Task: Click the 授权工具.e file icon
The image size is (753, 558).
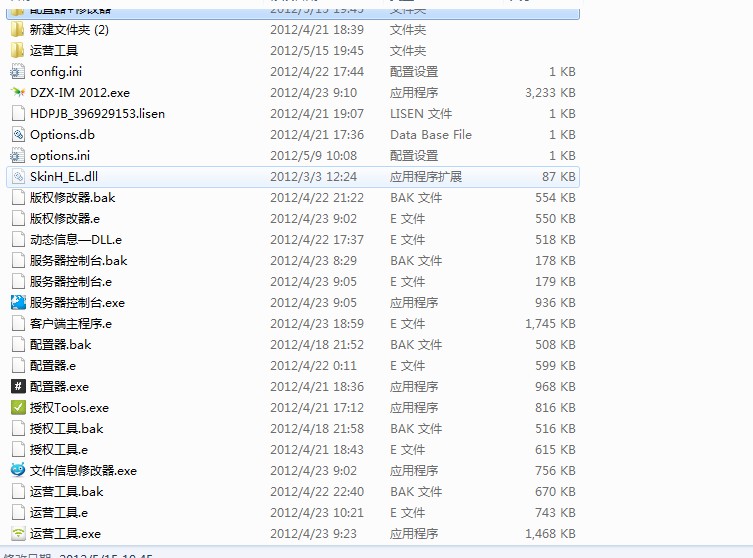Action: point(18,450)
